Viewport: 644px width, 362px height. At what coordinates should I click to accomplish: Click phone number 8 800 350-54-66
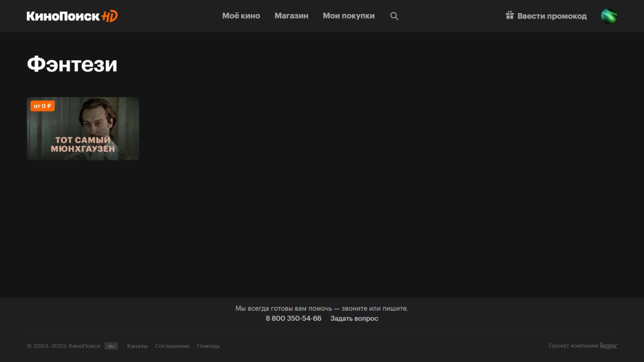(293, 319)
